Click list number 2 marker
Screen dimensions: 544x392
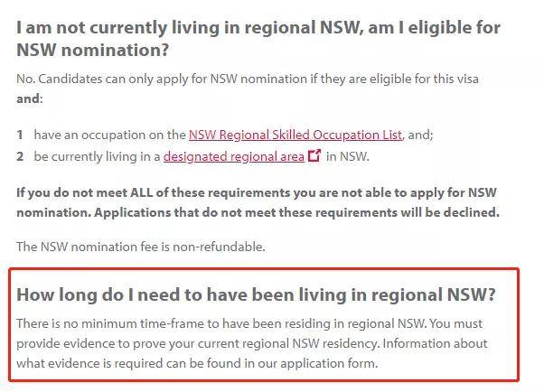[20, 156]
